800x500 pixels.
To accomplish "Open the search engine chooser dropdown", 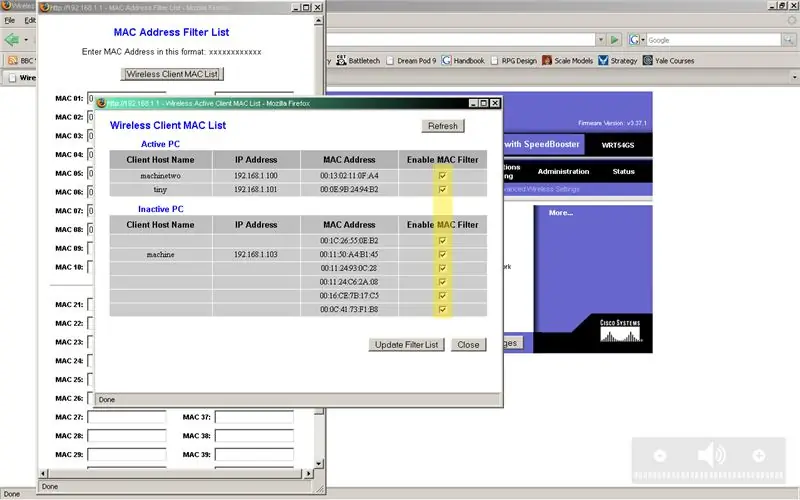I will [643, 40].
